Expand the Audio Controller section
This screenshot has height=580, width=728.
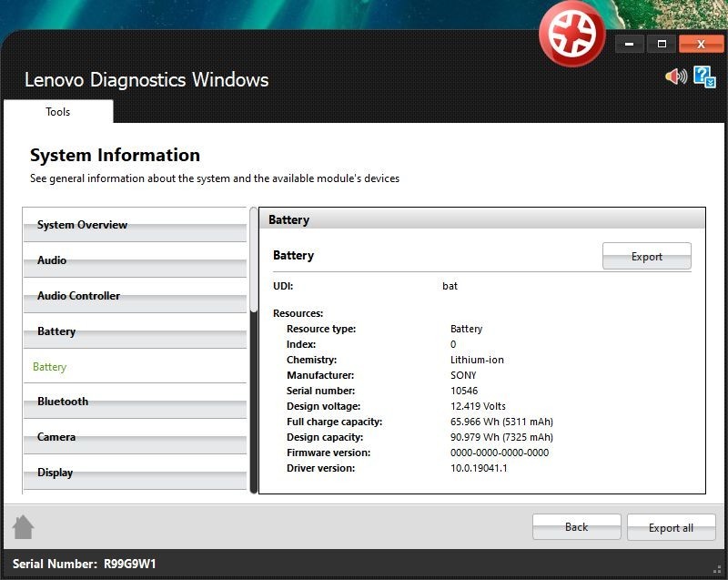(135, 296)
